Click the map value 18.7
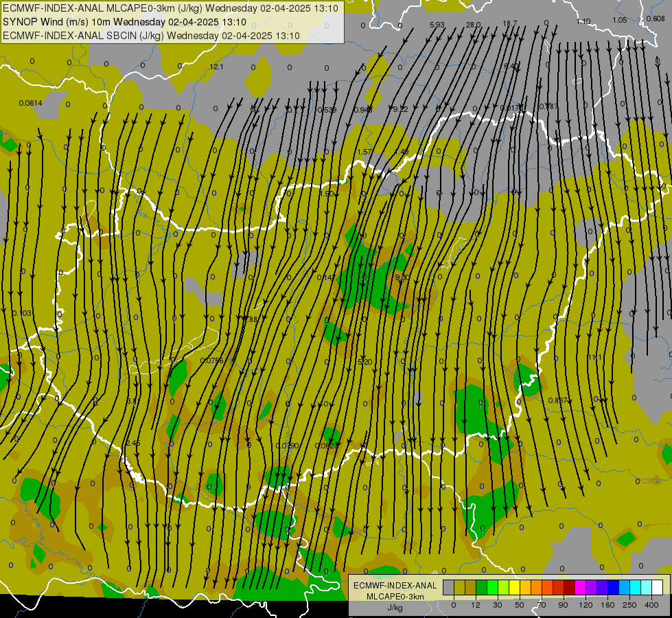Image resolution: width=672 pixels, height=618 pixels. pyautogui.click(x=510, y=23)
